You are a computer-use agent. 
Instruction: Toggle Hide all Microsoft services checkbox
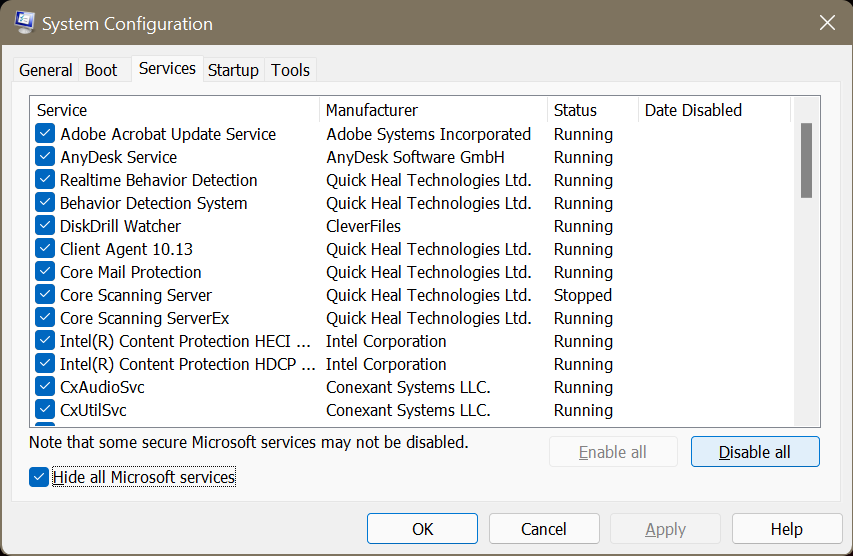pos(39,477)
